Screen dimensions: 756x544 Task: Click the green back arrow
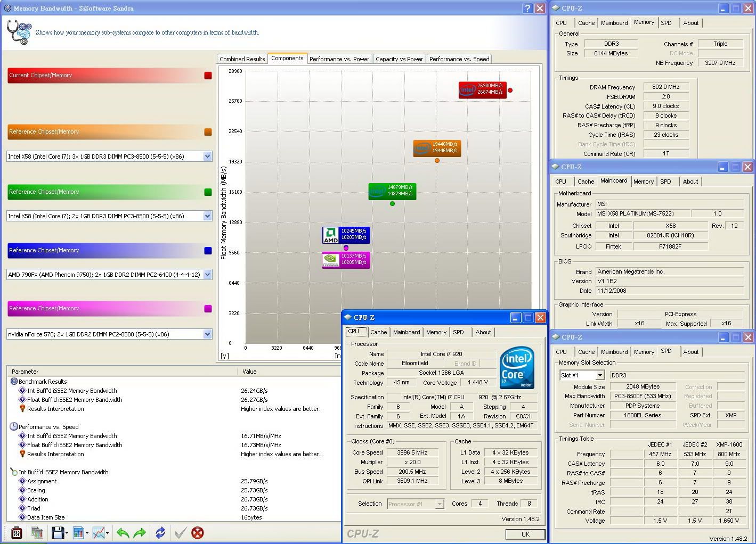[123, 532]
